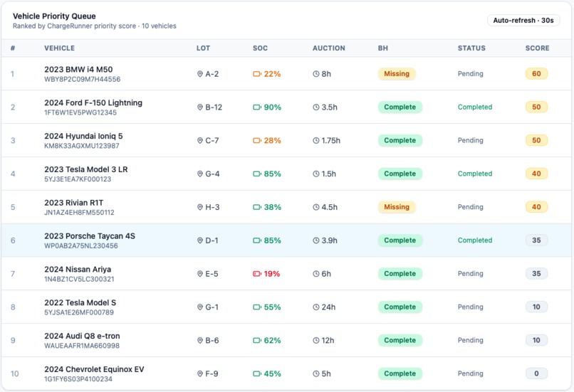The height and width of the screenshot is (392, 574).
Task: Click location pin icon for lot H-3
Action: (200, 207)
